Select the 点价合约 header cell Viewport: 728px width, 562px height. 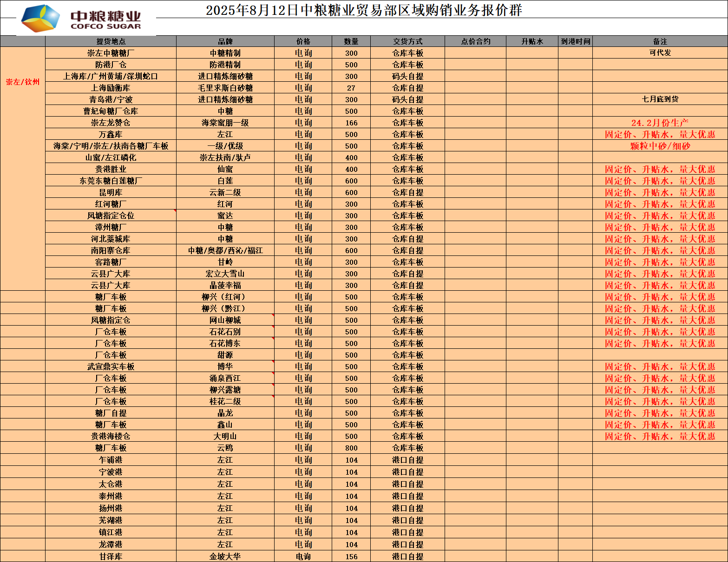[475, 41]
